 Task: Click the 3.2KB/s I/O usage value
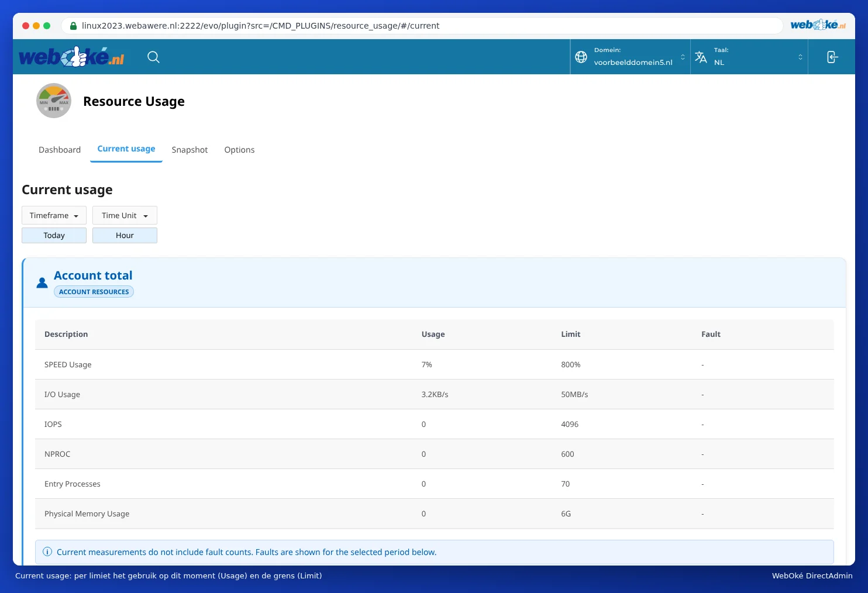(x=435, y=394)
